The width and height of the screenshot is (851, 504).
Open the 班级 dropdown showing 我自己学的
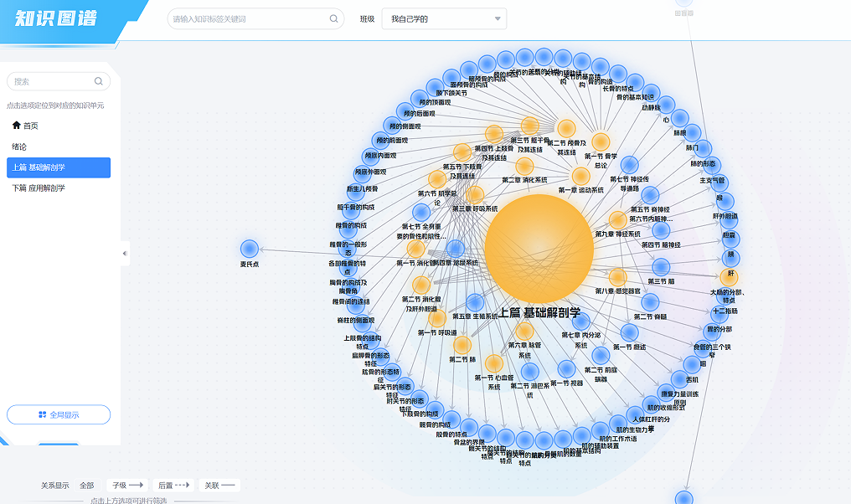(x=444, y=18)
